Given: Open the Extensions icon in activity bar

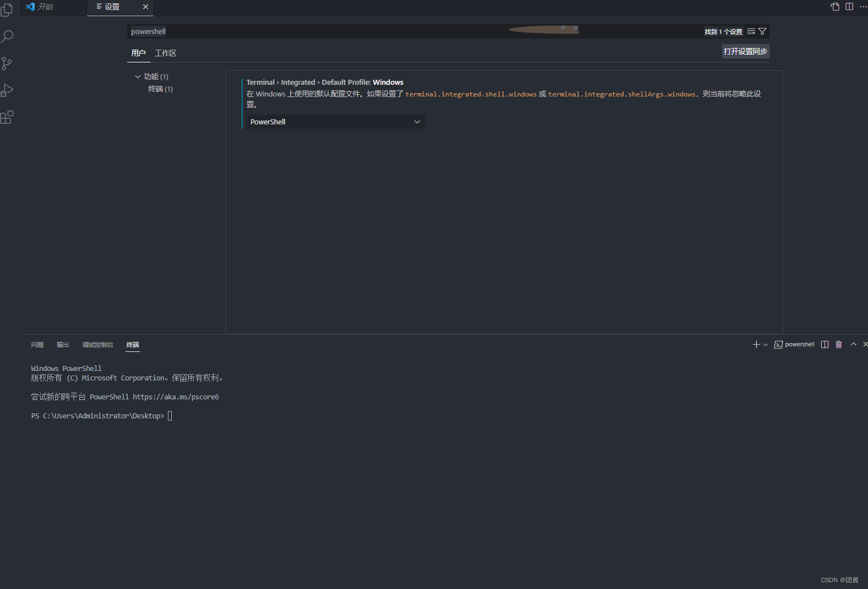Looking at the screenshot, I should click(8, 117).
